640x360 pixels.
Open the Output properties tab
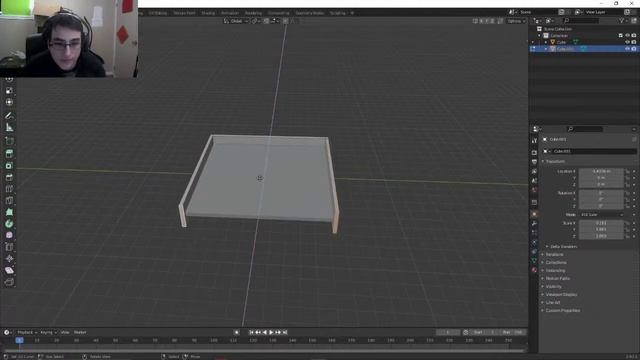click(x=534, y=162)
